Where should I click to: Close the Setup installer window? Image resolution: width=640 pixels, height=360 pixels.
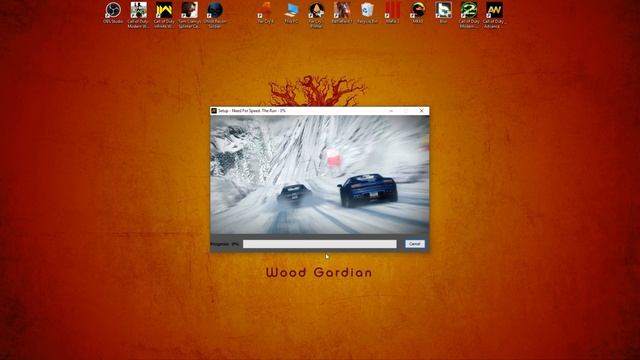(422, 111)
